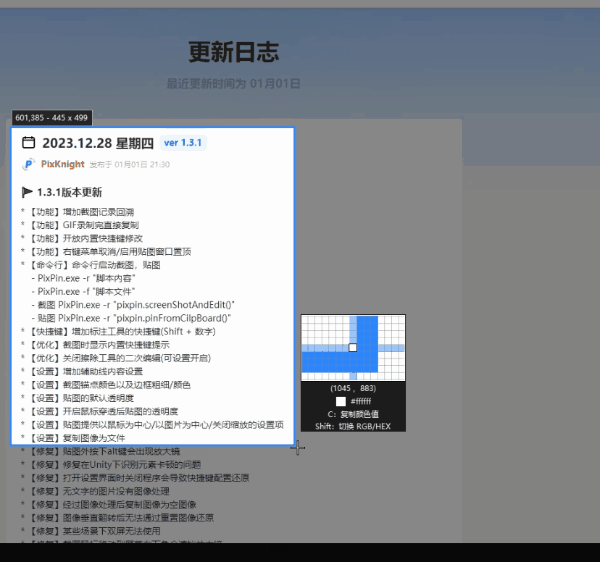
Task: Click the 更新日志 page heading
Action: [x=233, y=52]
